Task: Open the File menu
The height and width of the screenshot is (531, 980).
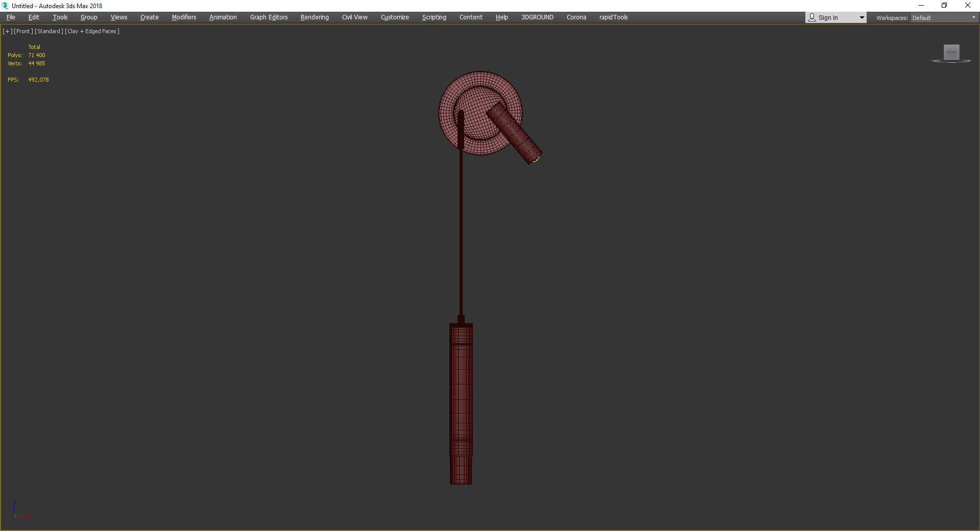Action: tap(11, 17)
